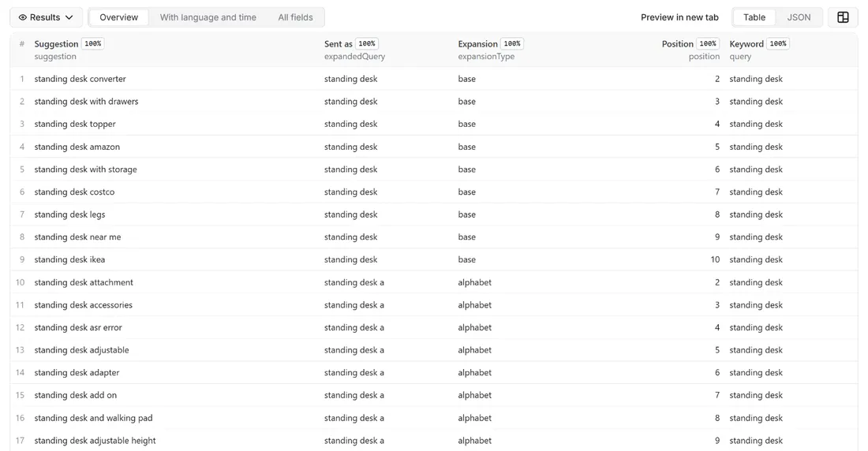Viewport: 868px width, 451px height.
Task: Select 'standing desk topper' suggestion
Action: pos(75,124)
